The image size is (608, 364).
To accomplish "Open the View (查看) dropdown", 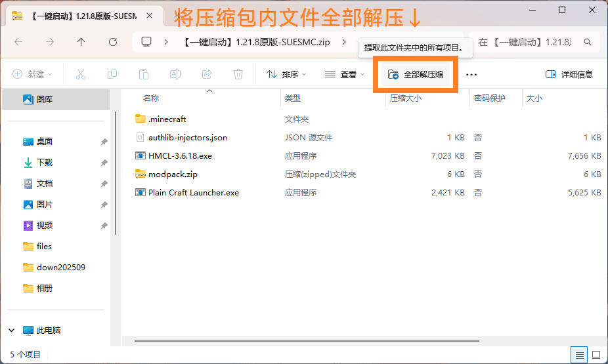I will point(345,75).
